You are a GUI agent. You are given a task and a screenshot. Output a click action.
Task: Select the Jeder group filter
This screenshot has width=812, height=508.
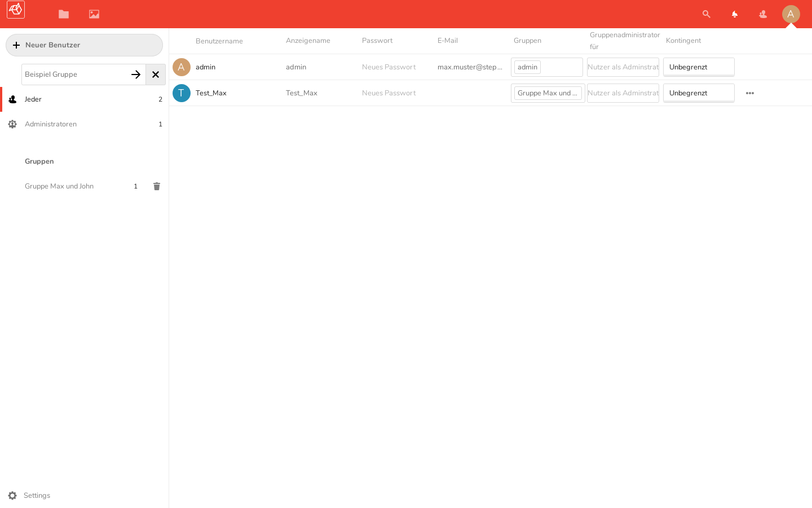pos(85,99)
